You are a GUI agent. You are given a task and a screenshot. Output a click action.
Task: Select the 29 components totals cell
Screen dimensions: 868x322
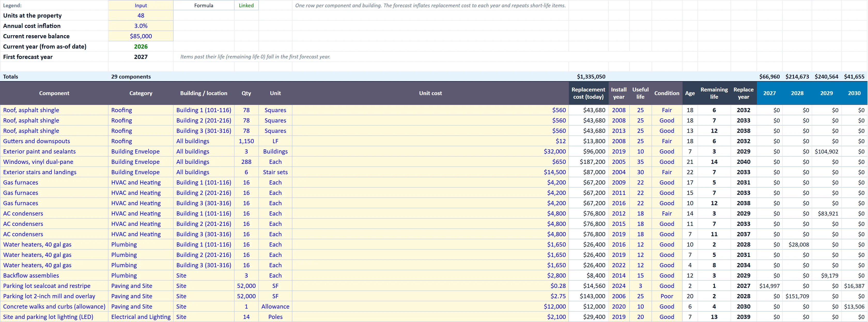click(141, 76)
